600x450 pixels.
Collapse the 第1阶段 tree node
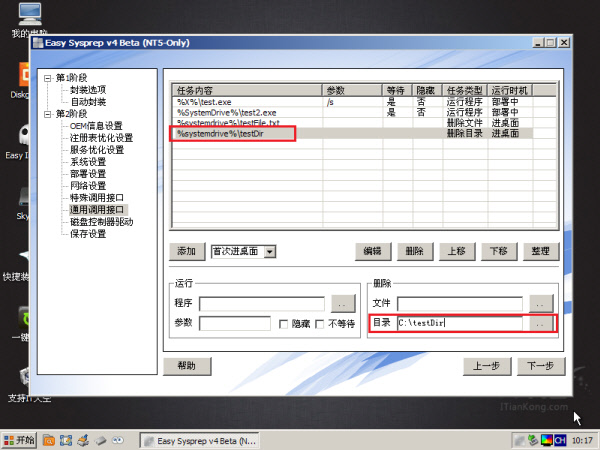click(47, 78)
